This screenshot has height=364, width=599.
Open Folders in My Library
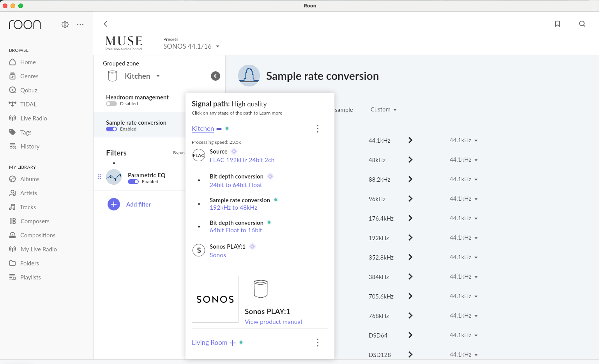tap(24, 263)
